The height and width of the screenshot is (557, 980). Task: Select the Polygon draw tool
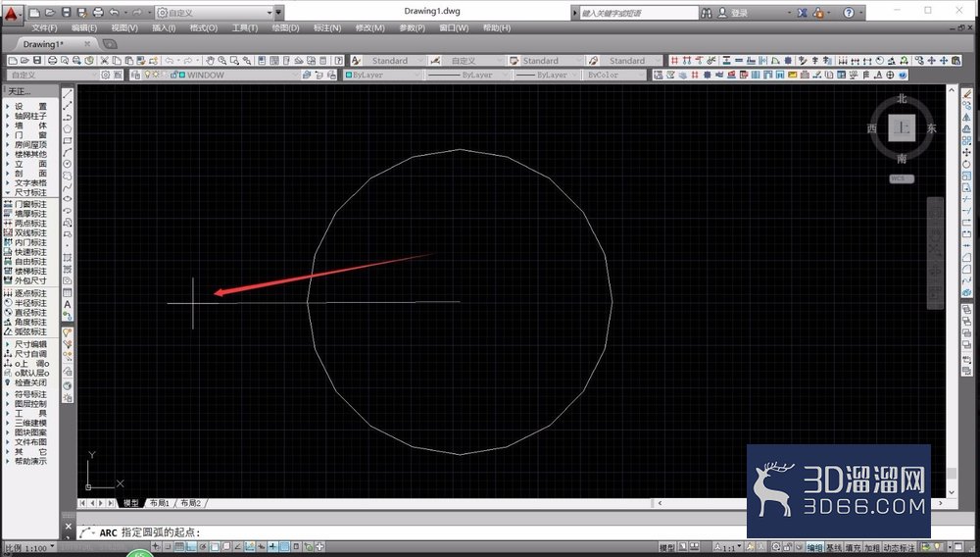[x=68, y=128]
